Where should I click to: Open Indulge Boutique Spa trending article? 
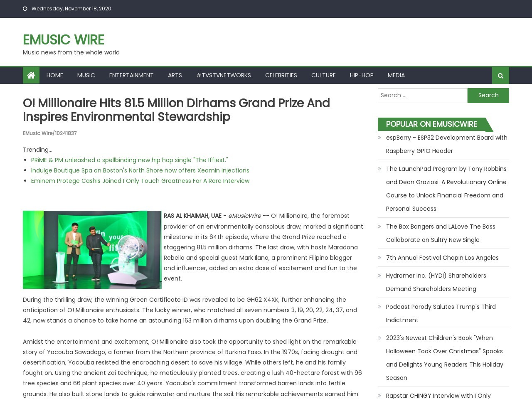[140, 170]
